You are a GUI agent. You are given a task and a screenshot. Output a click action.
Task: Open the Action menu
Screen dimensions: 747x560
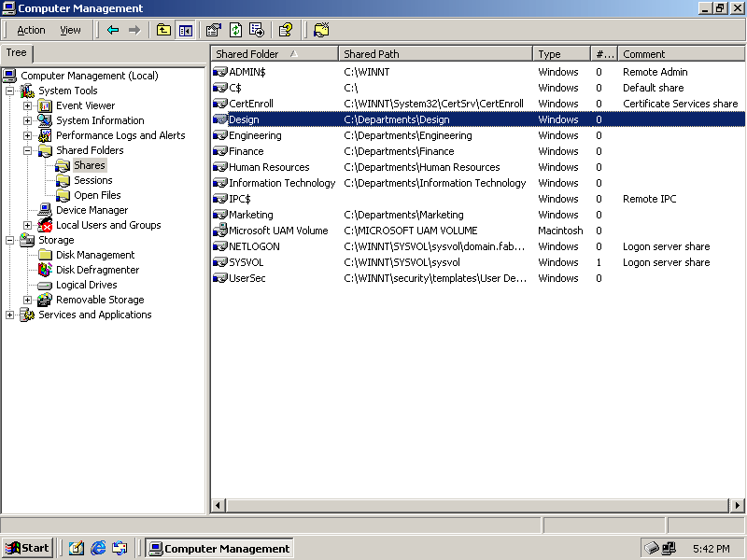tap(31, 30)
